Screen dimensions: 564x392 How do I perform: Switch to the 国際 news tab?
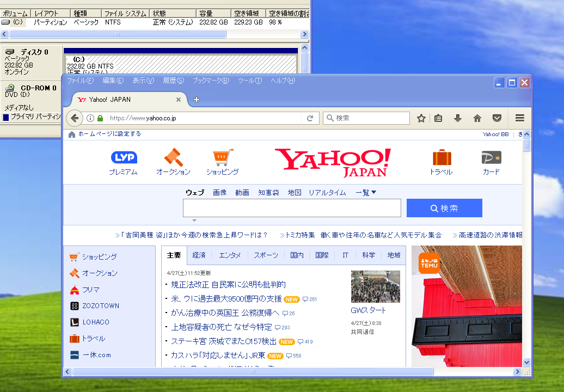[x=322, y=255]
